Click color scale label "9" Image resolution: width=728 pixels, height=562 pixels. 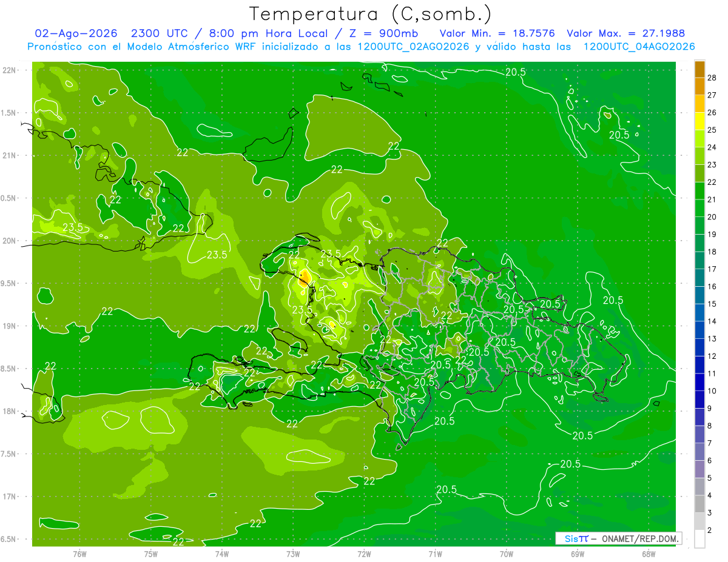(x=710, y=408)
